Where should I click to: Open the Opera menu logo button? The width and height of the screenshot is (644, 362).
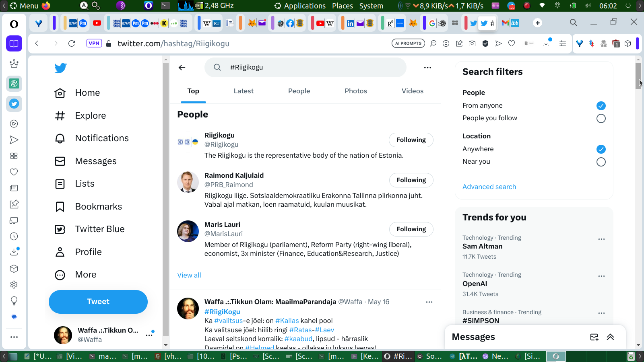point(14,24)
